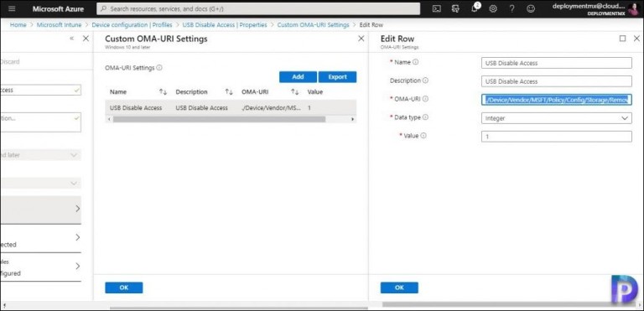Open the Data type Integer dropdown
Image resolution: width=644 pixels, height=311 pixels.
pyautogui.click(x=557, y=118)
